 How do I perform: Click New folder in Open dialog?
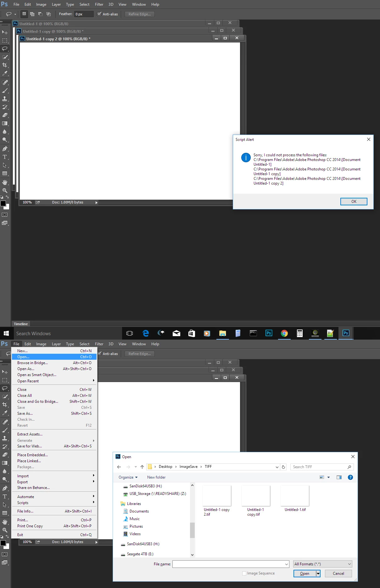(x=156, y=477)
